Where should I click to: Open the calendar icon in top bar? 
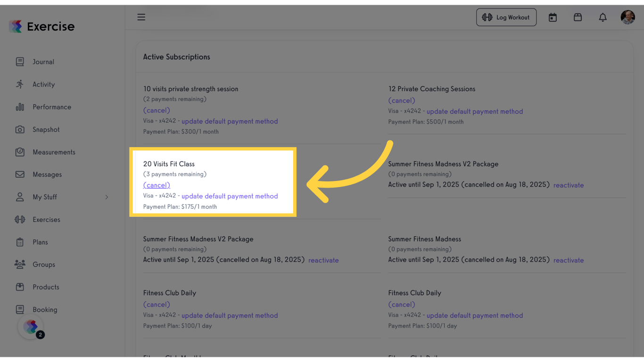tap(552, 17)
